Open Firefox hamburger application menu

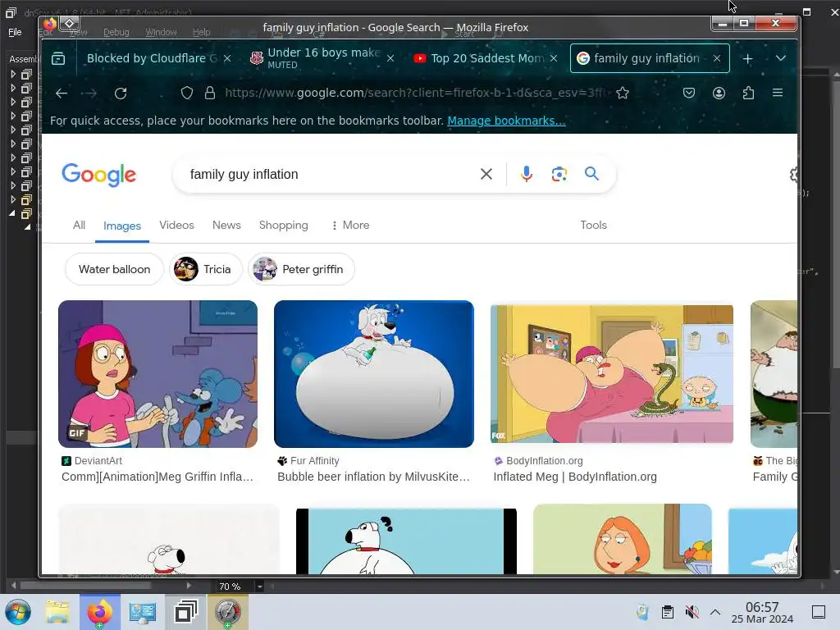click(778, 94)
